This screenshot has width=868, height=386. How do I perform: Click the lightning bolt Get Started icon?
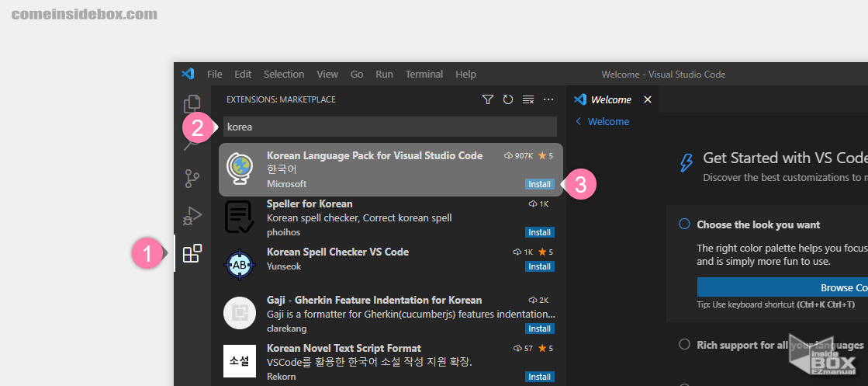tap(686, 163)
